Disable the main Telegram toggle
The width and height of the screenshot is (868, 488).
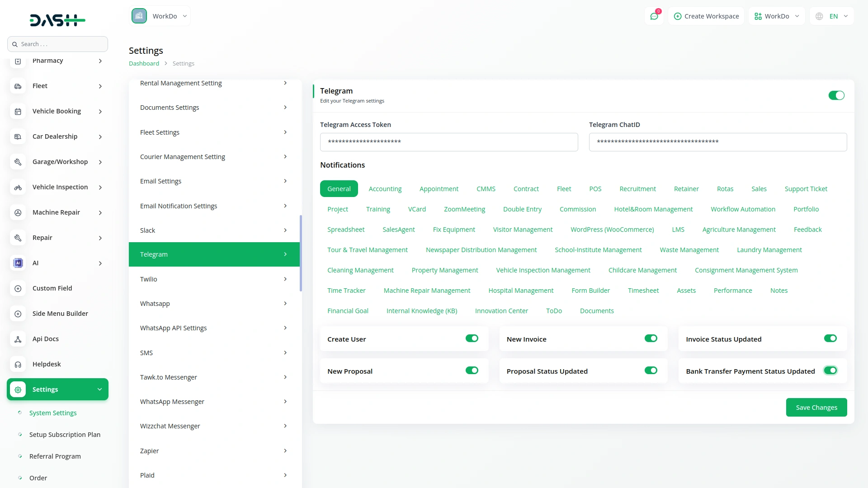click(x=836, y=95)
